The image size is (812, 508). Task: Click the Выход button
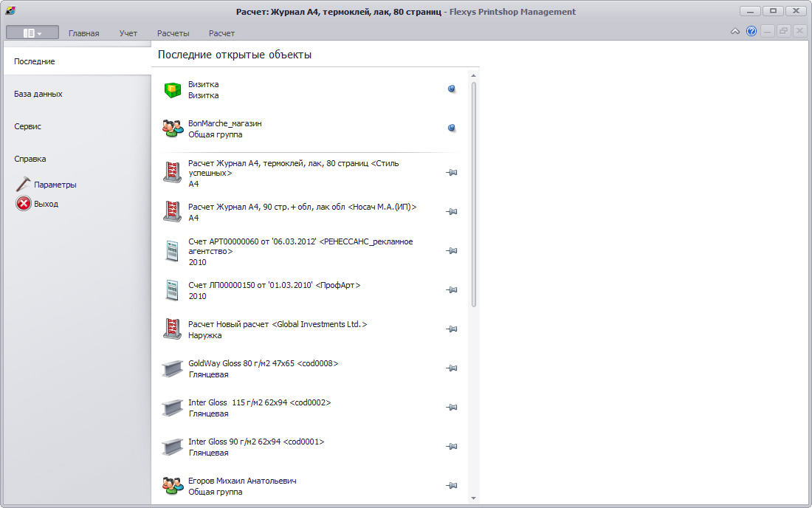(x=38, y=204)
